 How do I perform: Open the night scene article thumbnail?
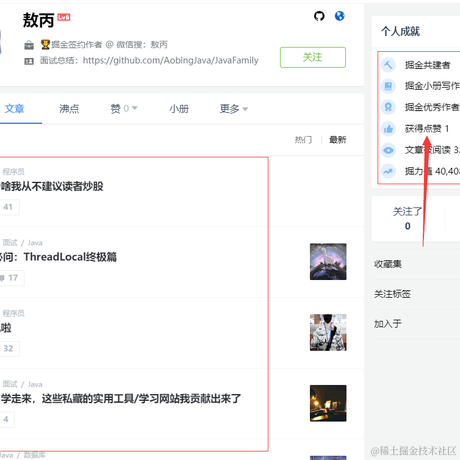pyautogui.click(x=328, y=403)
